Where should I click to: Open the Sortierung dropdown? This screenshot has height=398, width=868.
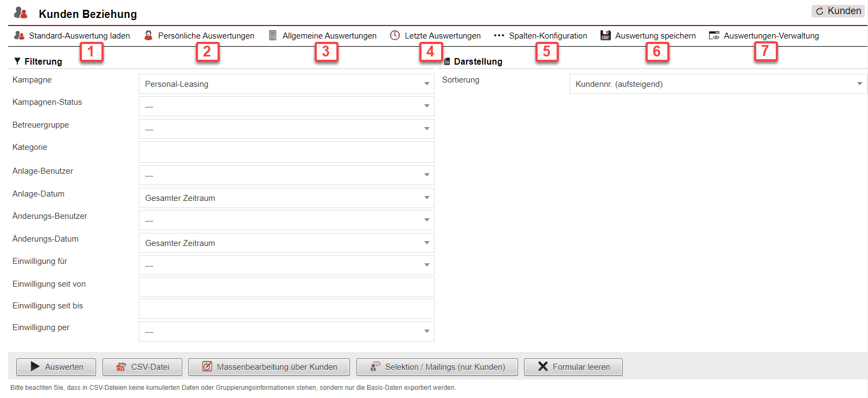pos(718,84)
